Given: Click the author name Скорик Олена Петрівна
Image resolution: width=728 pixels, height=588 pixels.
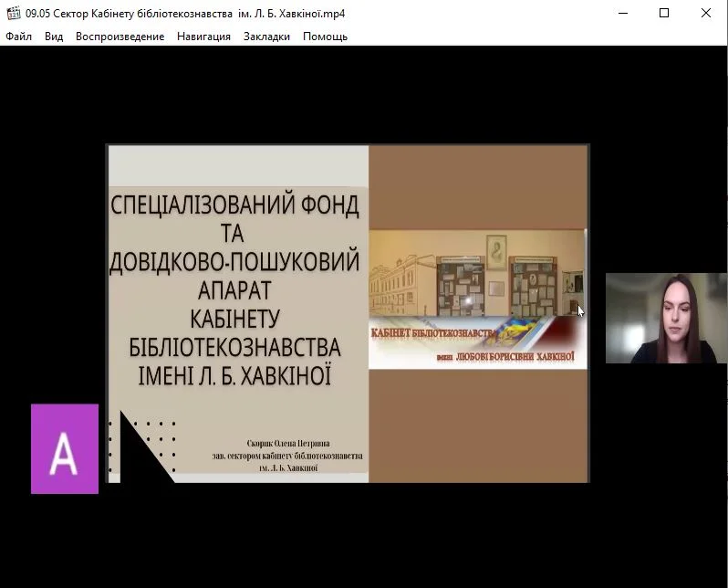Looking at the screenshot, I should point(286,443).
